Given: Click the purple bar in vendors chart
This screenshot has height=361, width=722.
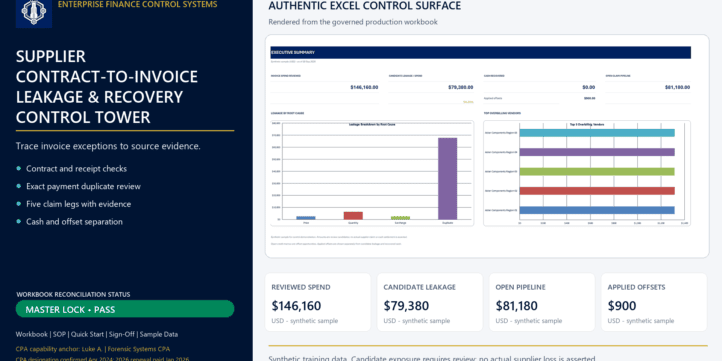Looking at the screenshot, I should 597,152.
